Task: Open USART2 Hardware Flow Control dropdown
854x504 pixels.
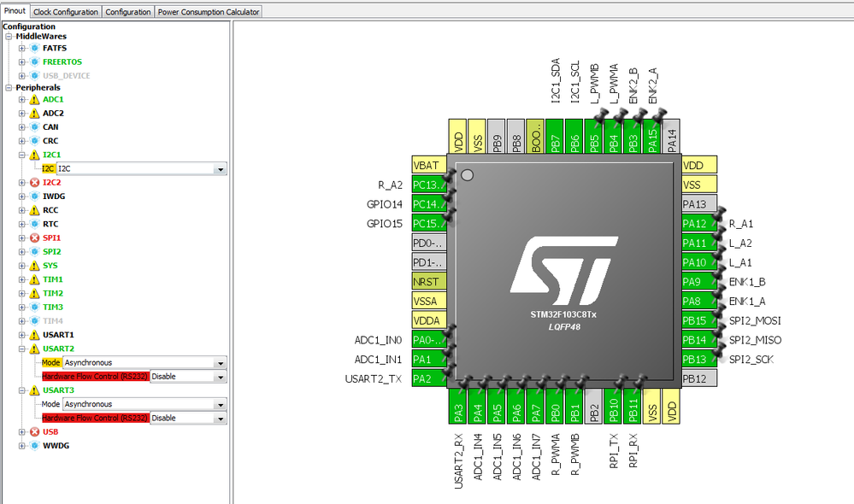Action: 220,377
